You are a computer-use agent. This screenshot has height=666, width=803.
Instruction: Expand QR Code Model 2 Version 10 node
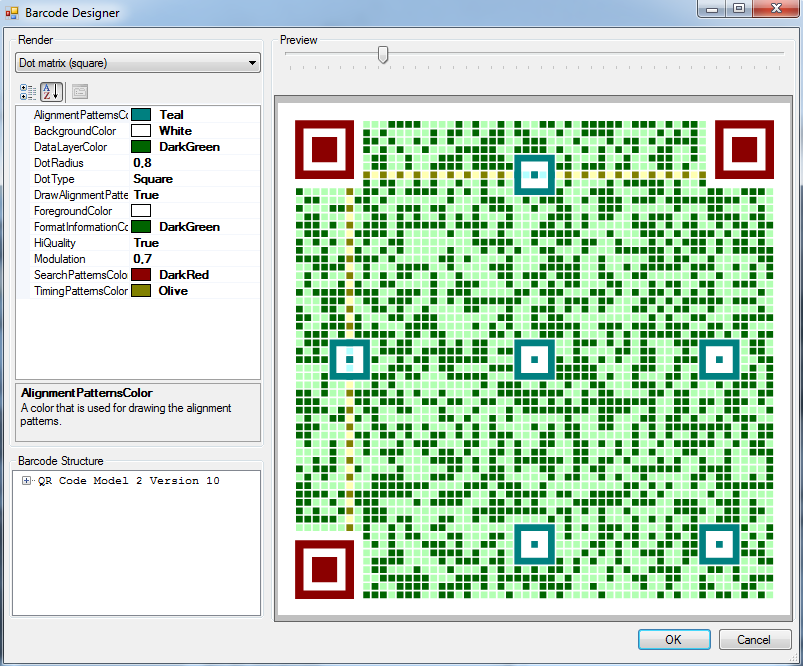coord(26,481)
